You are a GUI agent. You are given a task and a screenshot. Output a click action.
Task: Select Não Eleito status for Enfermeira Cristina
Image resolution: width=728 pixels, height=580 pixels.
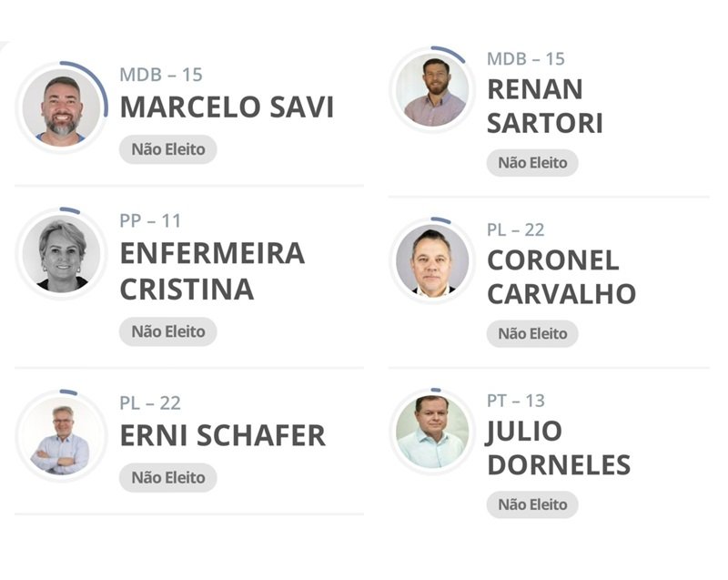(167, 331)
